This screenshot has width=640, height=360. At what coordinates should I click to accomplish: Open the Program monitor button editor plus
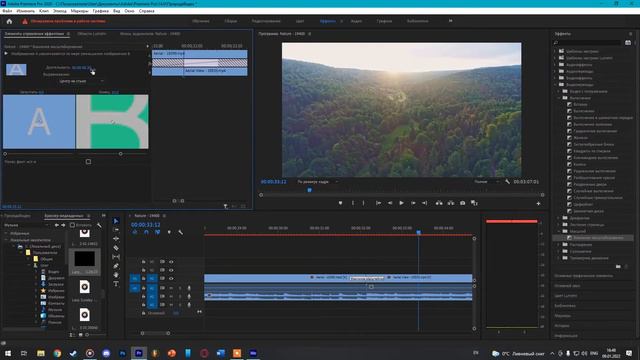click(x=538, y=203)
